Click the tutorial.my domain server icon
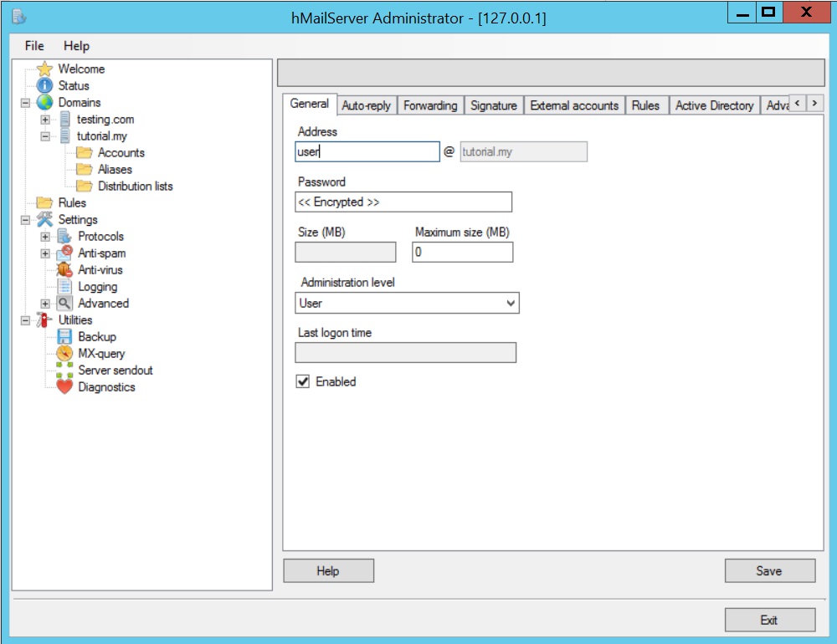 [64, 135]
